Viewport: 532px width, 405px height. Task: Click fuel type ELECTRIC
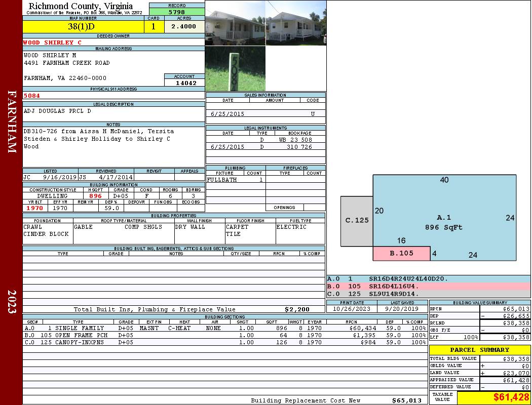291,227
